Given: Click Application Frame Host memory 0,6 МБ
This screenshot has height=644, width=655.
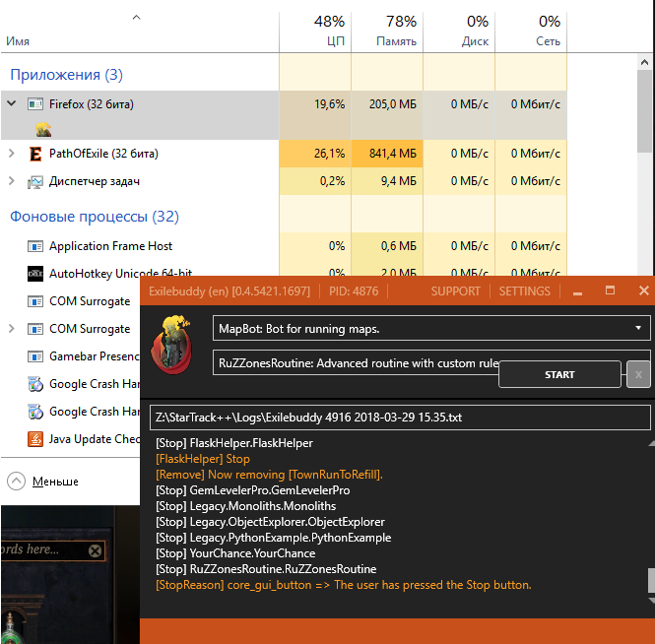Looking at the screenshot, I should 399,246.
